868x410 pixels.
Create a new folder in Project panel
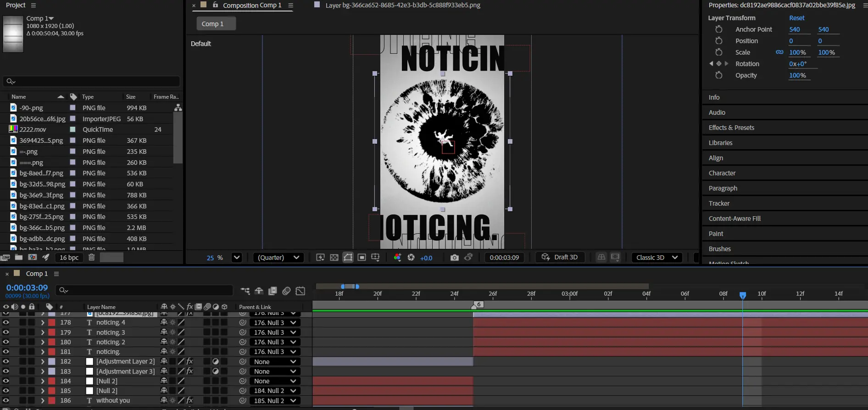point(19,258)
